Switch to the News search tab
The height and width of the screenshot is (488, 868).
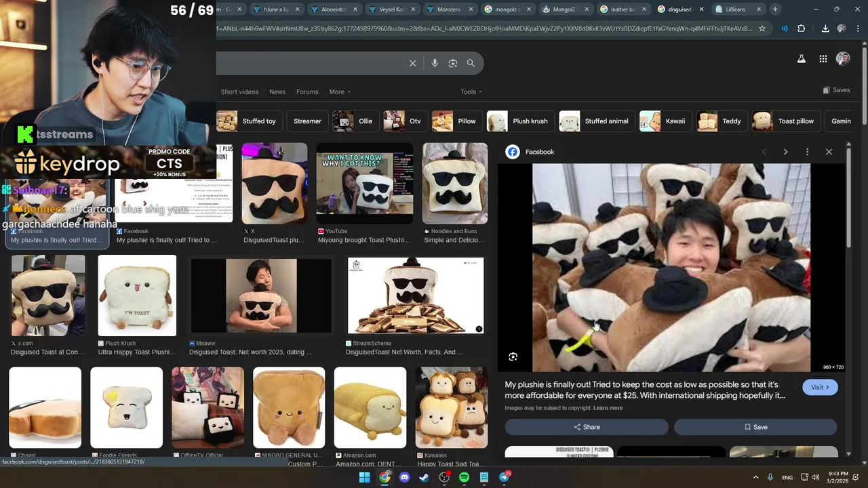277,91
